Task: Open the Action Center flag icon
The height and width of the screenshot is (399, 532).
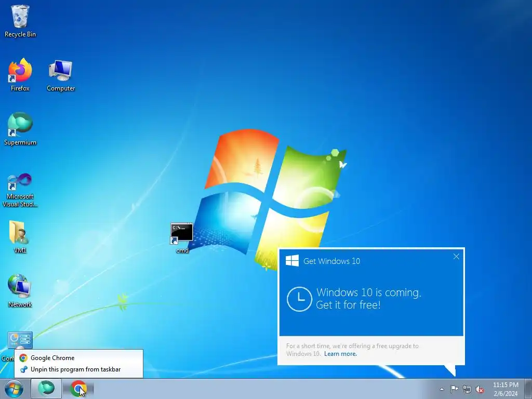Action: click(454, 389)
